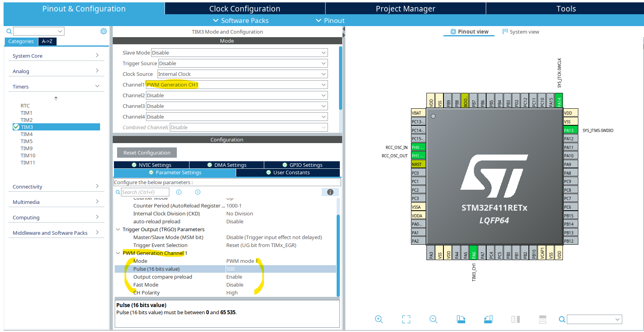Switch to the Project Manager tab
Image resolution: width=644 pixels, height=332 pixels.
(405, 9)
